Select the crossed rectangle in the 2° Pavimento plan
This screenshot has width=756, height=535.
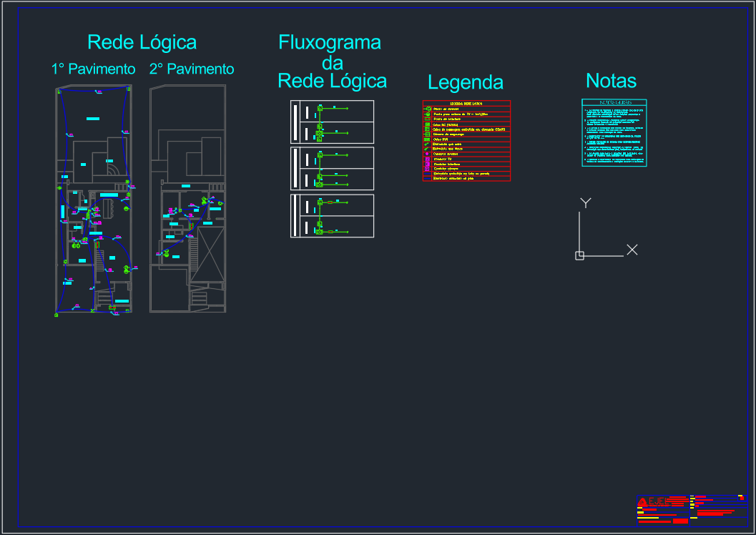pyautogui.click(x=211, y=254)
